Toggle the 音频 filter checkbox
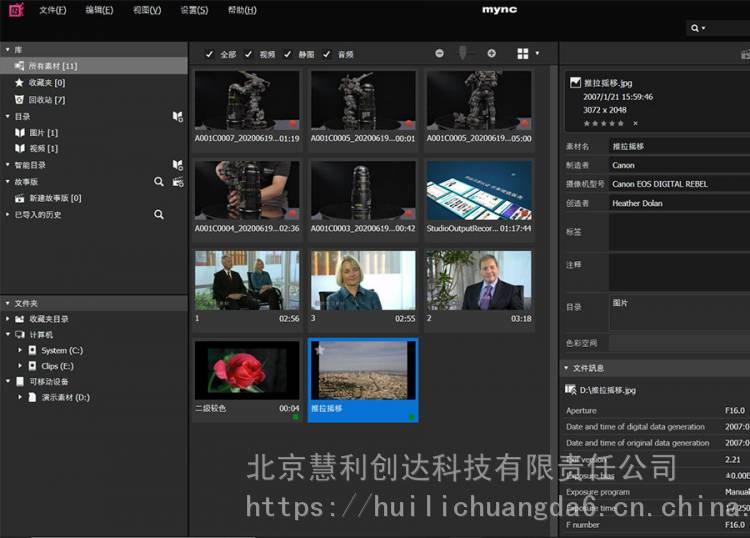This screenshot has width=750, height=538. pos(327,54)
